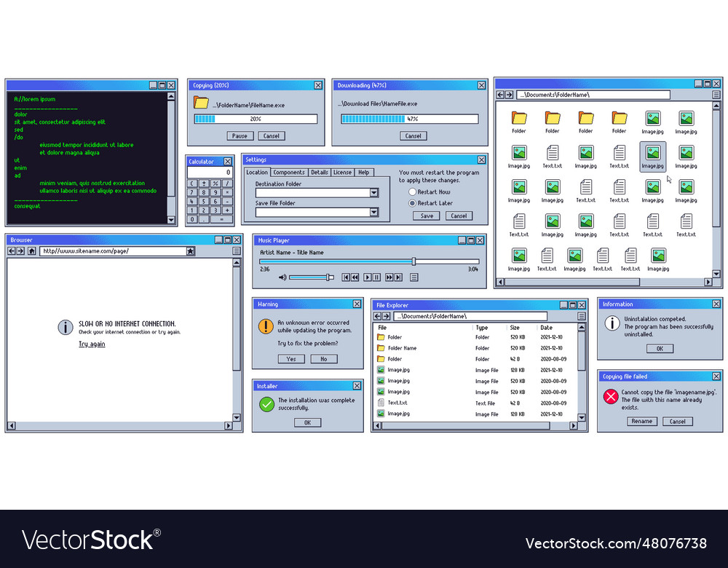Select the Restart Now radio button
728x568 pixels.
click(x=412, y=192)
